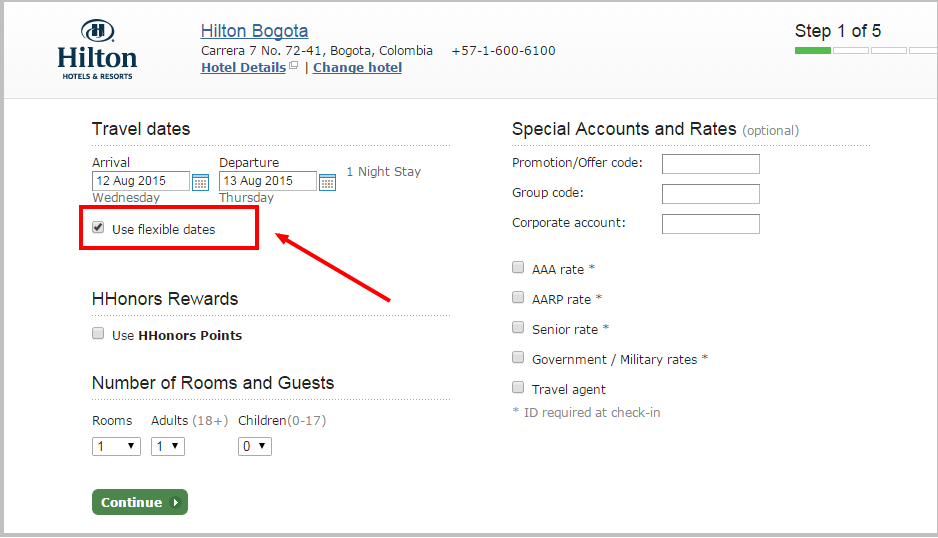Open the Arrival date calendar icon
The height and width of the screenshot is (538, 938).
[200, 182]
